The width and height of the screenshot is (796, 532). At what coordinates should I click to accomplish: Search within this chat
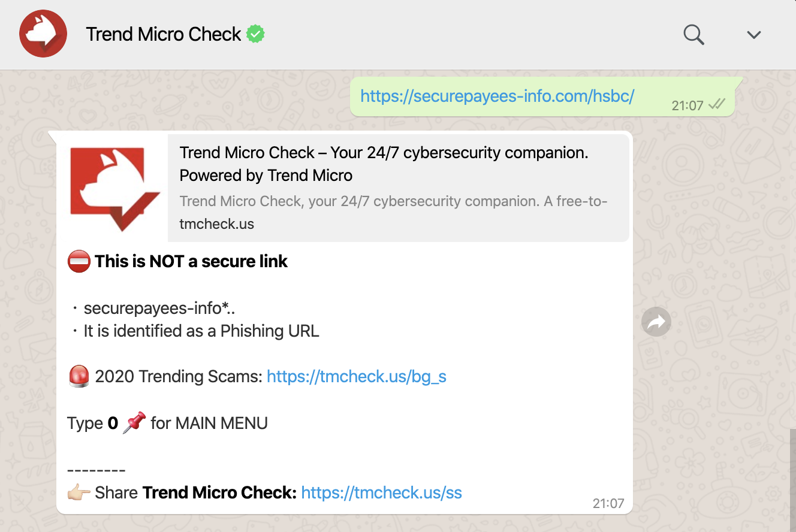point(694,35)
